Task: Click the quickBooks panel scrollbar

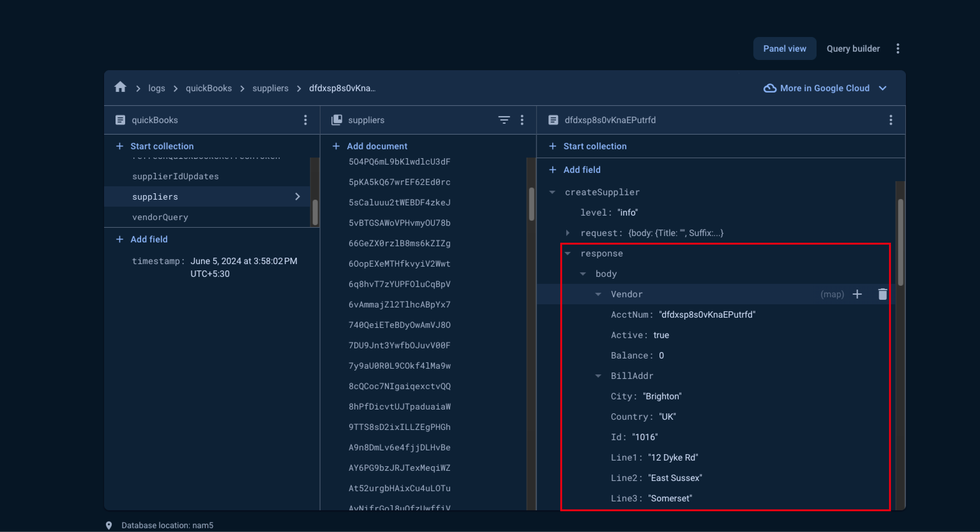Action: (x=315, y=212)
